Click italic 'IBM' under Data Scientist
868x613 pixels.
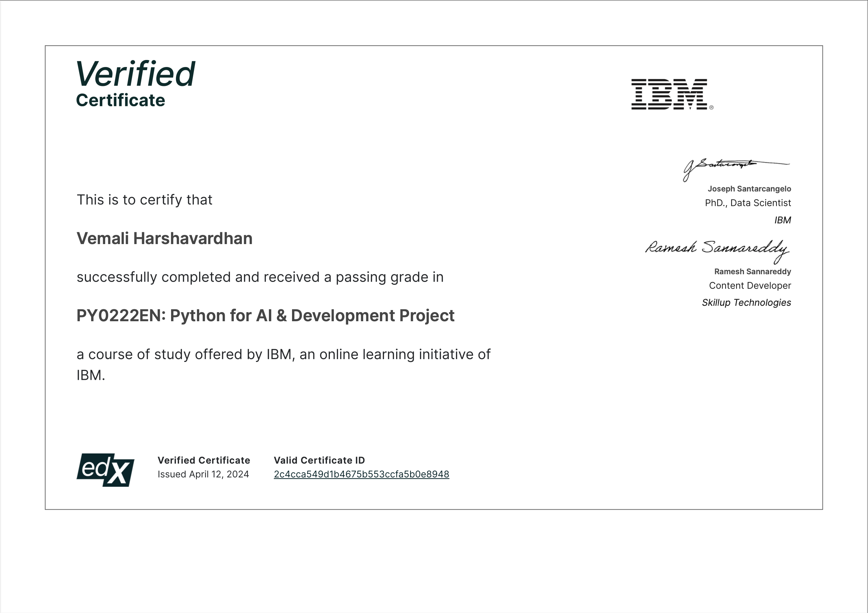pyautogui.click(x=782, y=220)
